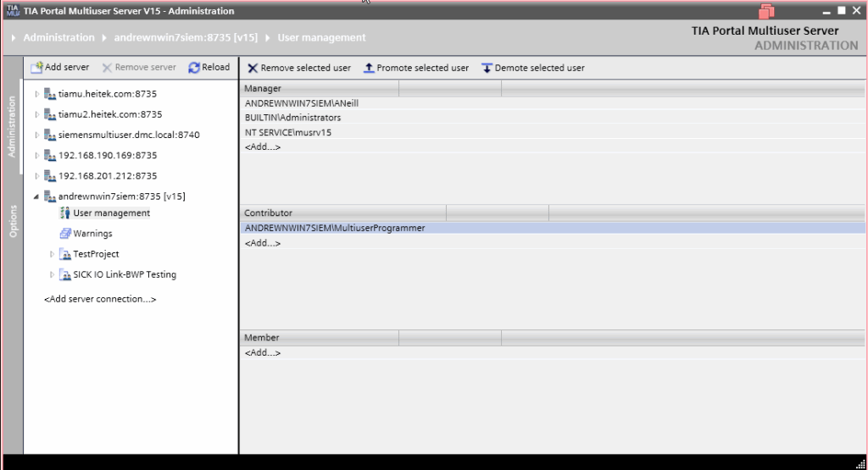Select ANDREWNWIN7SIEM\MultiuserProgrammer contributor row

pos(553,228)
